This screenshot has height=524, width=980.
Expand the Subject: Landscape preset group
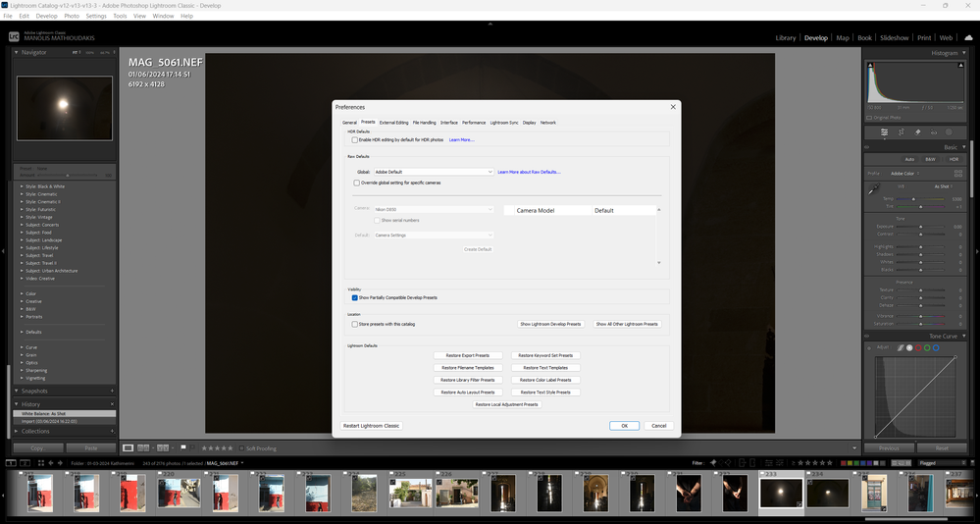(x=22, y=240)
